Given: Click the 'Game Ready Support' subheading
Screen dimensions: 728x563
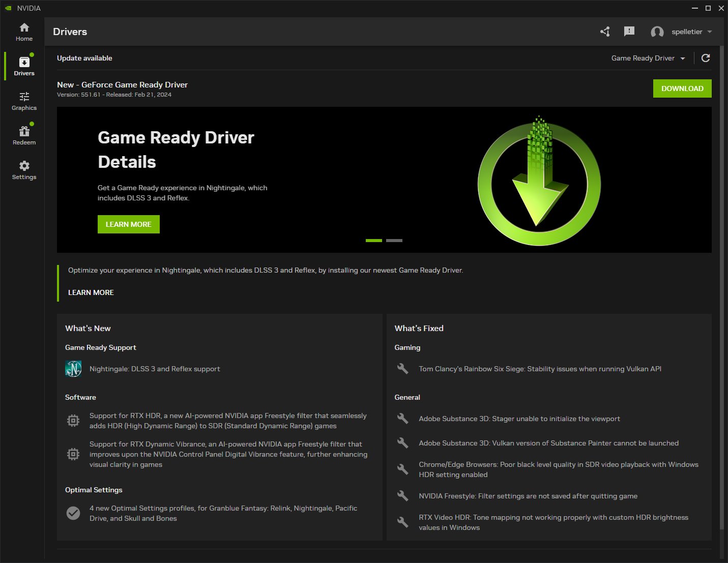Looking at the screenshot, I should click(x=101, y=347).
